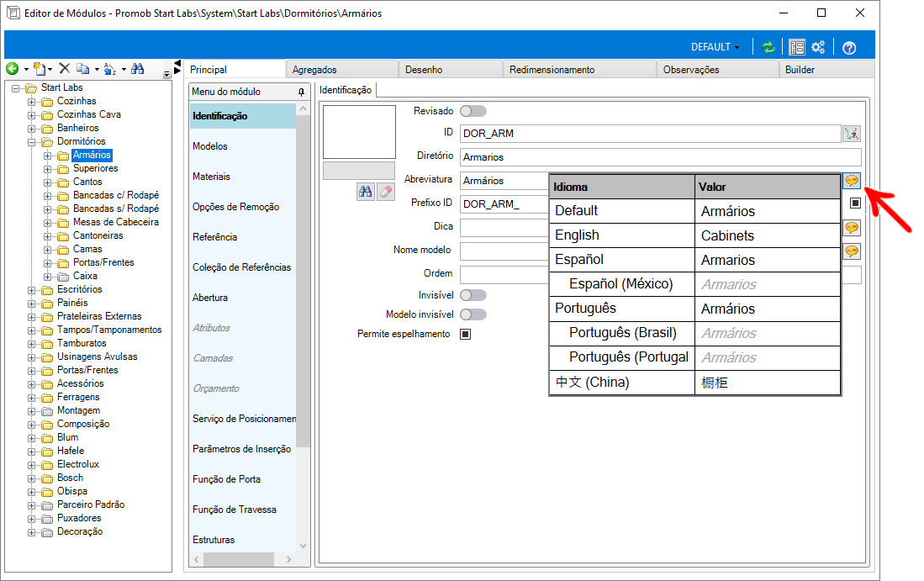The height and width of the screenshot is (581, 924).
Task: Click the delete X icon in tree toolbar
Action: click(65, 69)
